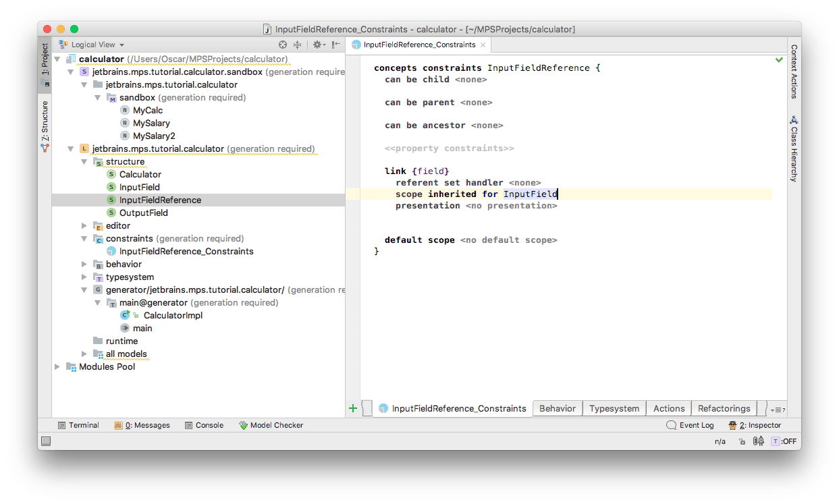
Task: Open the Terminal tool window
Action: (78, 425)
